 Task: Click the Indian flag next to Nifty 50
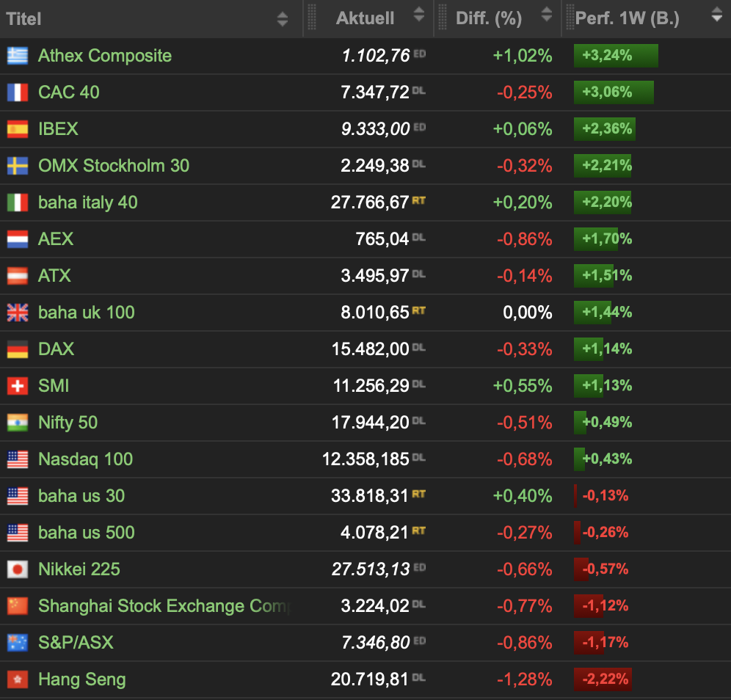18,423
